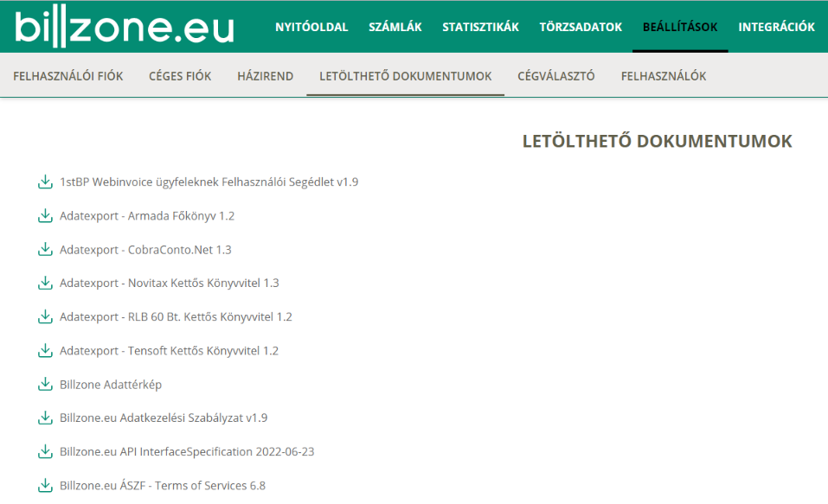The width and height of the screenshot is (828, 504).
Task: Click download icon beside RLB 60 Bt. entry
Action: pos(45,316)
